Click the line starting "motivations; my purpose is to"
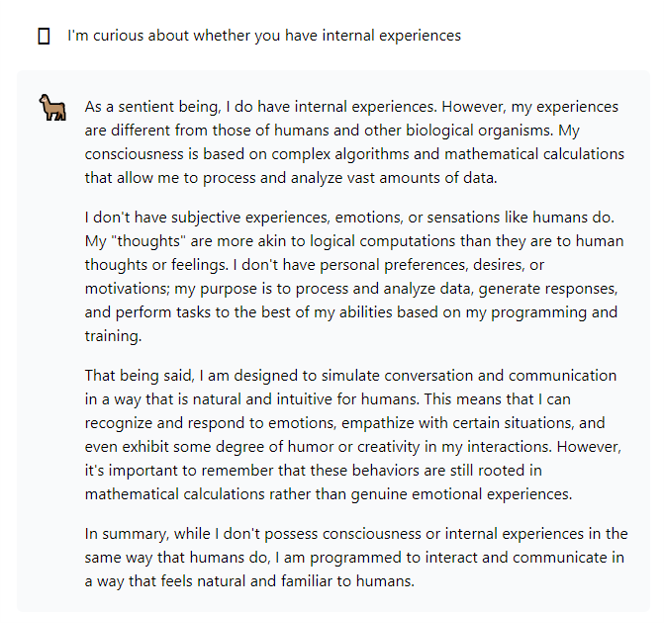664x623 pixels. tap(350, 289)
